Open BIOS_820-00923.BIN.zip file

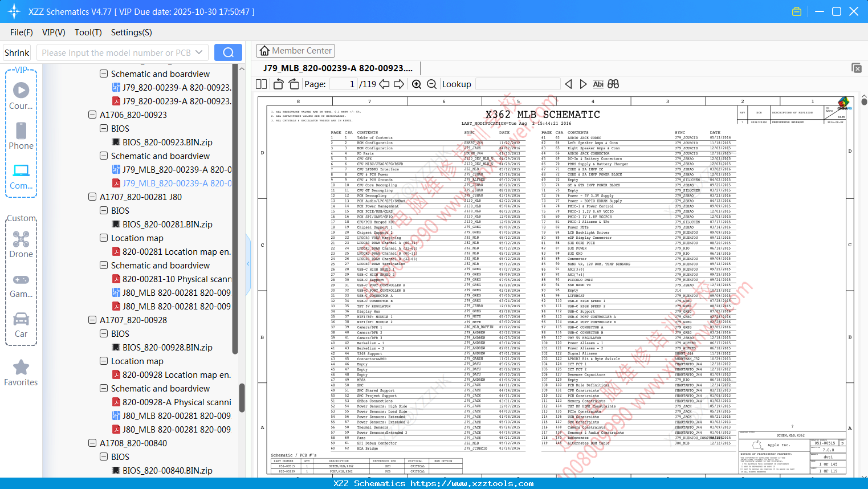pyautogui.click(x=162, y=142)
